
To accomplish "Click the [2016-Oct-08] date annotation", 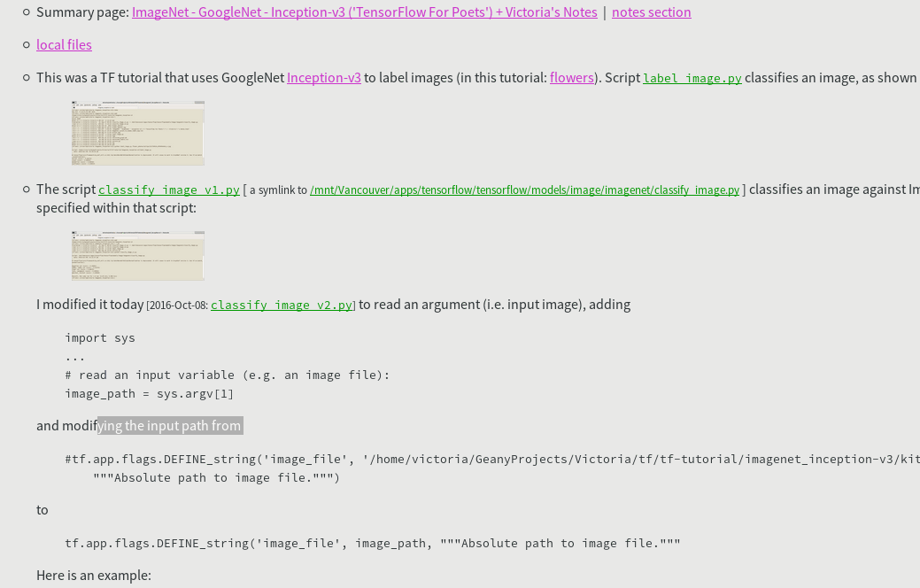I will (x=177, y=306).
